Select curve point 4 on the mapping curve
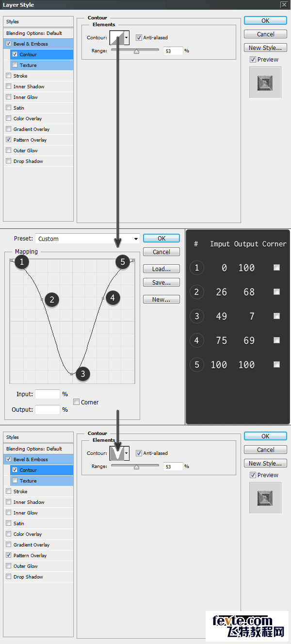Screen dimensions: 291x644 (102, 298)
